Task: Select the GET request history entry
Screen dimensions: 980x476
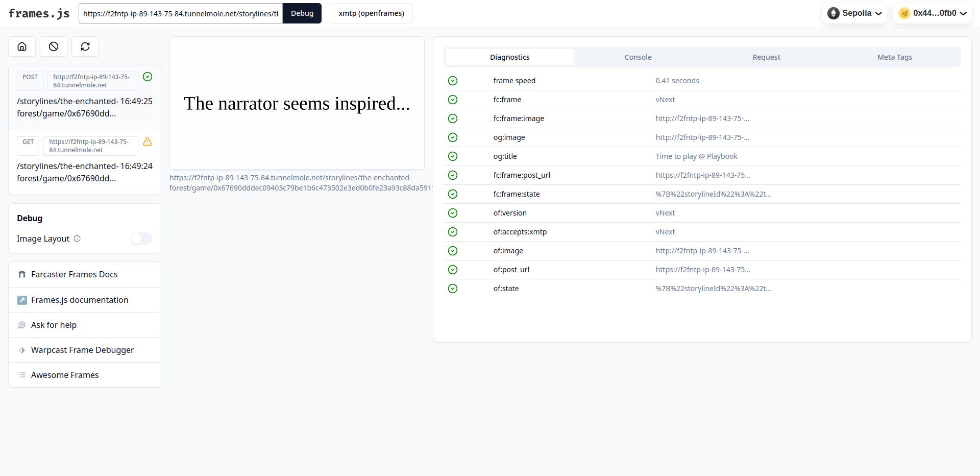Action: [x=85, y=162]
